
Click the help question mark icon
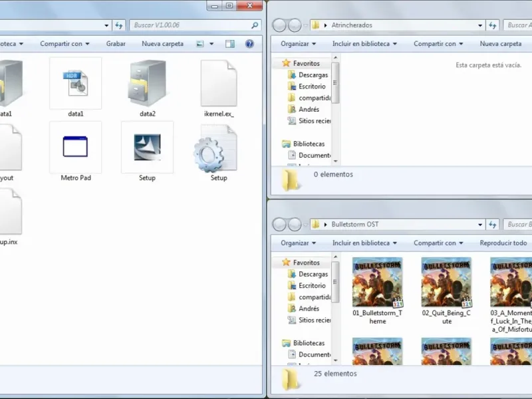(249, 44)
